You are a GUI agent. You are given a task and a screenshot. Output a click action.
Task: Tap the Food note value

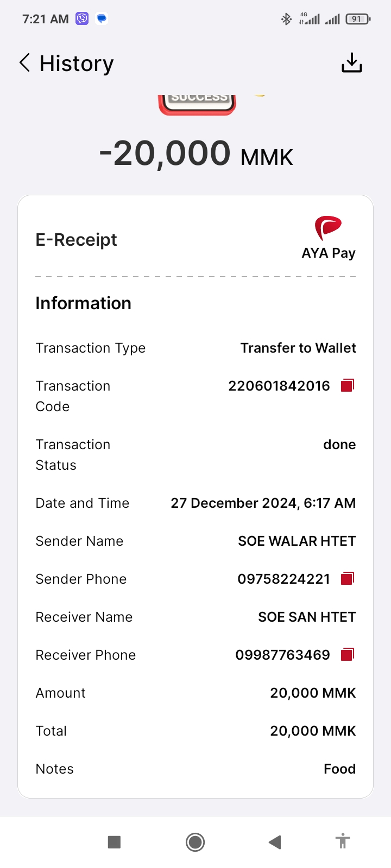pos(339,769)
